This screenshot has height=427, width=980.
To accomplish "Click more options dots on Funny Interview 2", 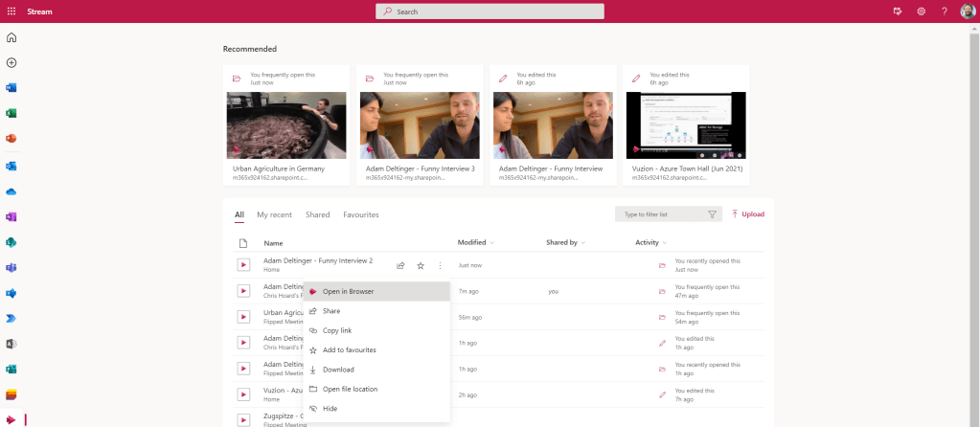I will [440, 265].
